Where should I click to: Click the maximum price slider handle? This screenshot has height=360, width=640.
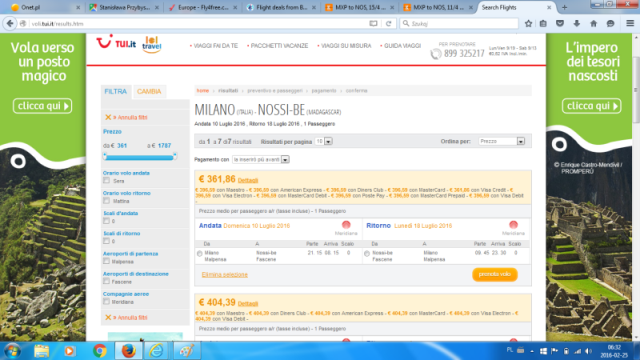click(x=175, y=156)
